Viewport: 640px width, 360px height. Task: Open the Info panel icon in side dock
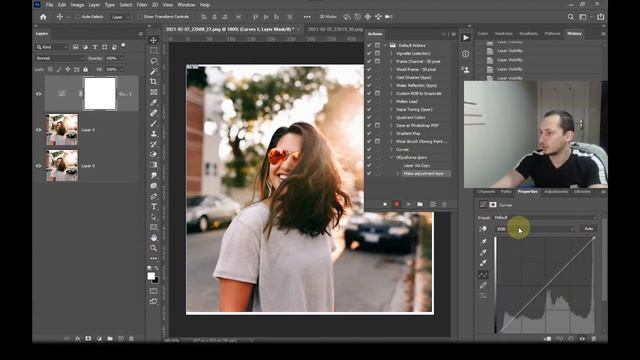point(466,54)
